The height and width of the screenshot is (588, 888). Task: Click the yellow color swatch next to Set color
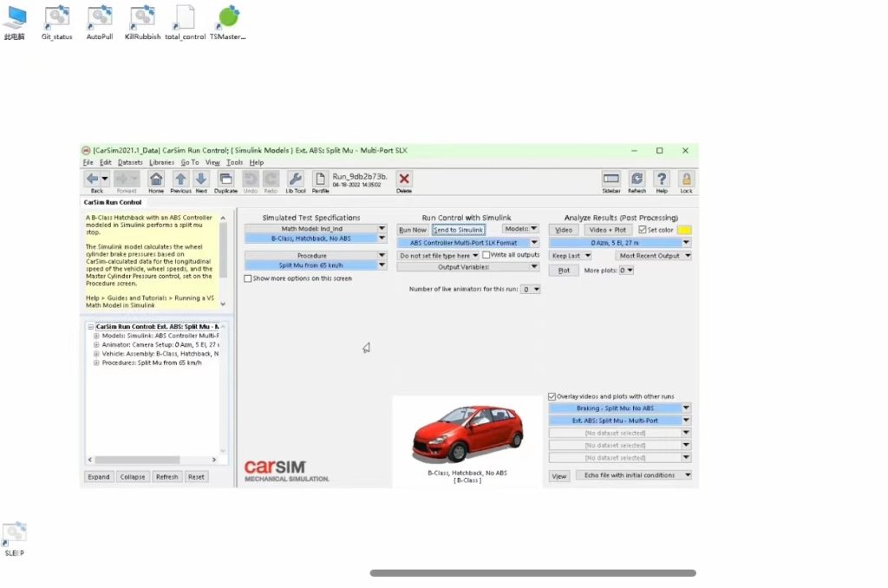pyautogui.click(x=684, y=230)
